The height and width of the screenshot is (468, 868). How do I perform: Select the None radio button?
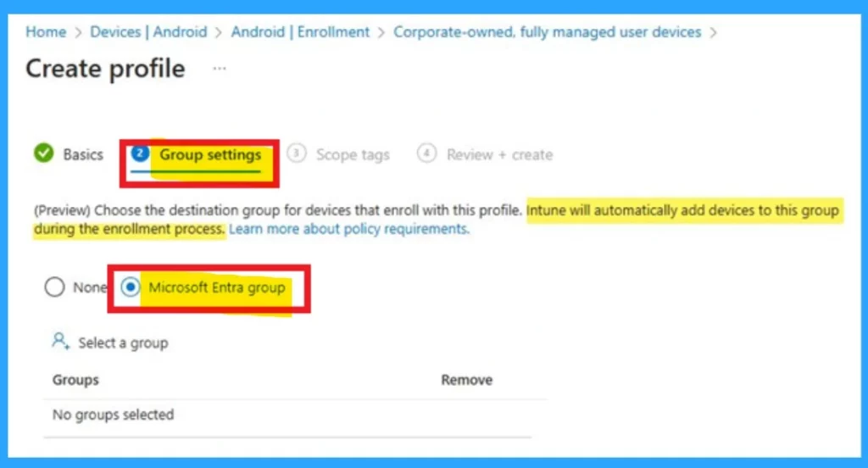[x=55, y=287]
